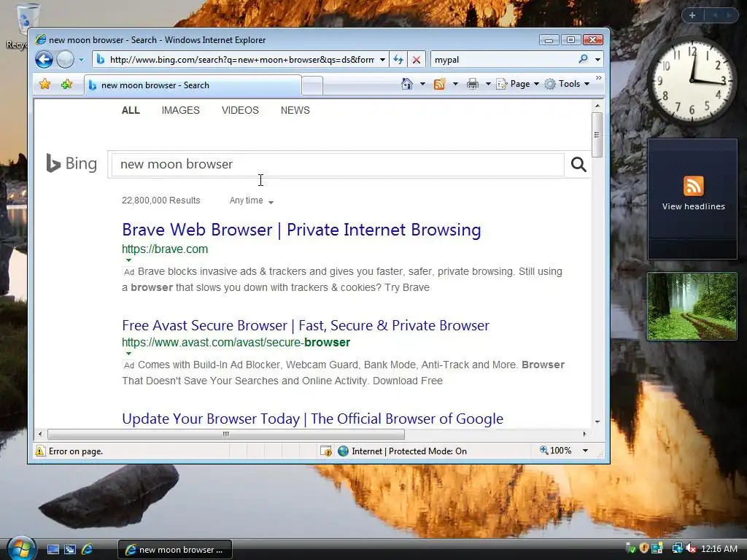Expand the zoom level dropdown arrow
The image size is (747, 560).
(585, 451)
